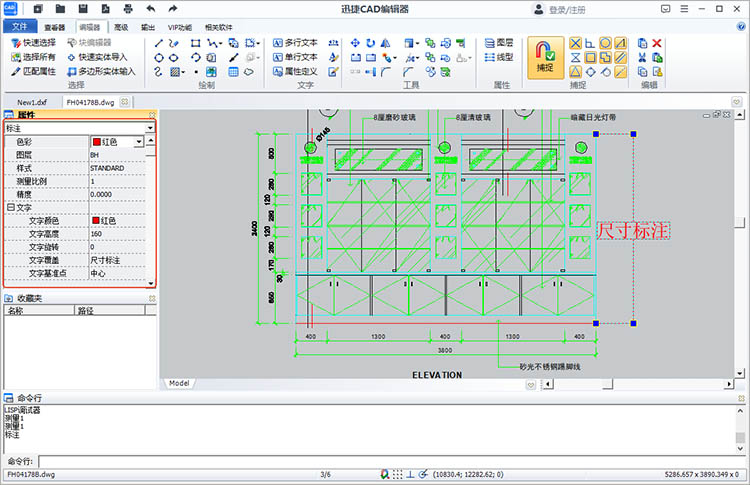Image resolution: width=750 pixels, height=485 pixels.
Task: Click the Redo arrow icon
Action: [x=173, y=9]
